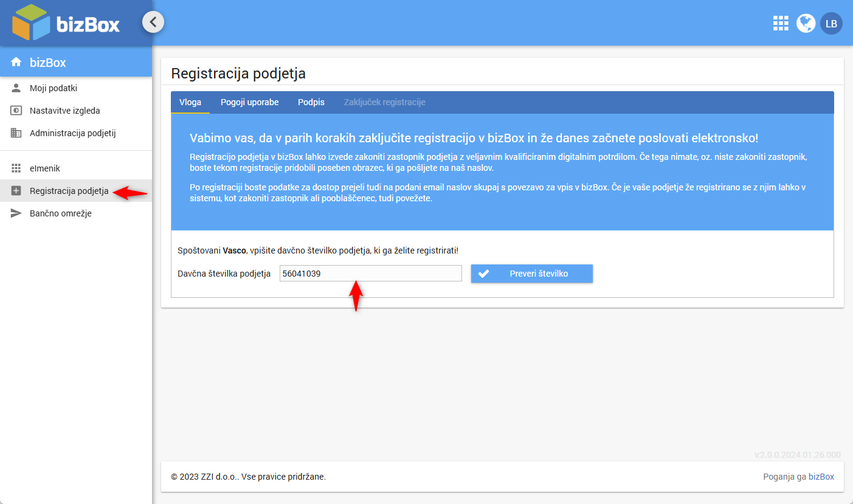Open Administracija podjetij menu entry
Image resolution: width=853 pixels, height=504 pixels.
pos(76,133)
